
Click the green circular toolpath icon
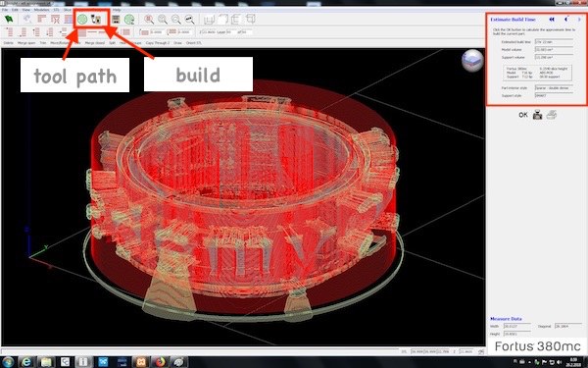(82, 19)
